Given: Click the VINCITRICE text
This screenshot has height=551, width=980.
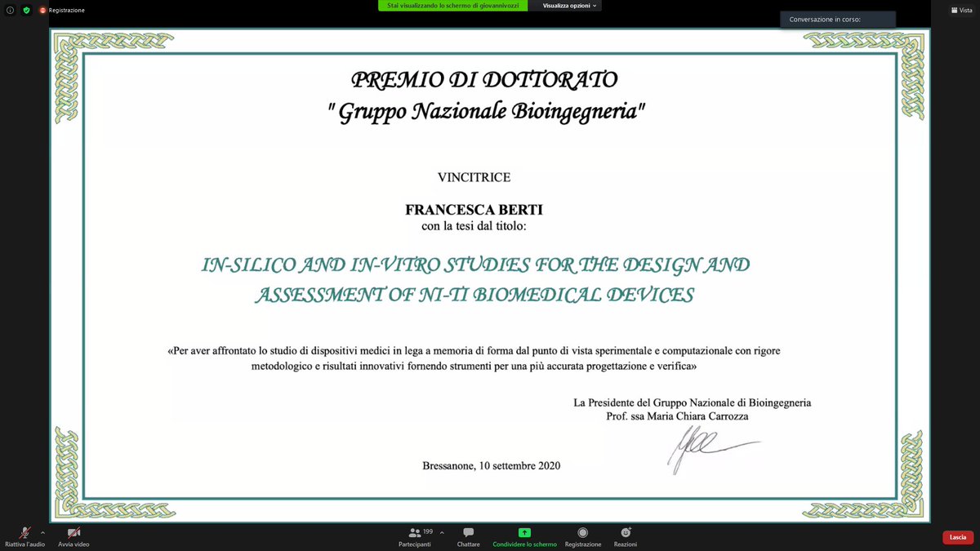Looking at the screenshot, I should (x=474, y=177).
